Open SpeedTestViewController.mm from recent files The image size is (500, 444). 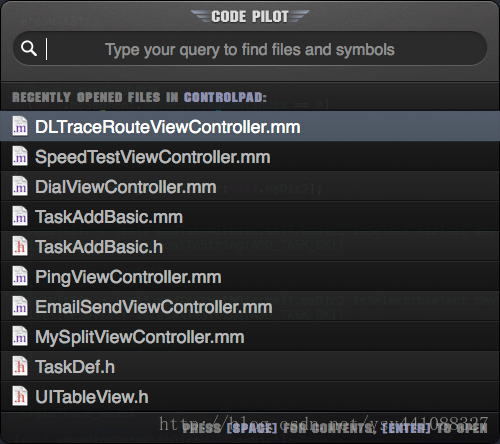tap(250, 156)
